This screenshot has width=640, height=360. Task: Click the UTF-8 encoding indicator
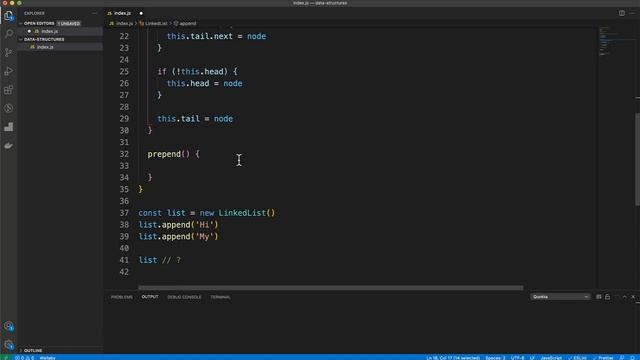pos(517,358)
